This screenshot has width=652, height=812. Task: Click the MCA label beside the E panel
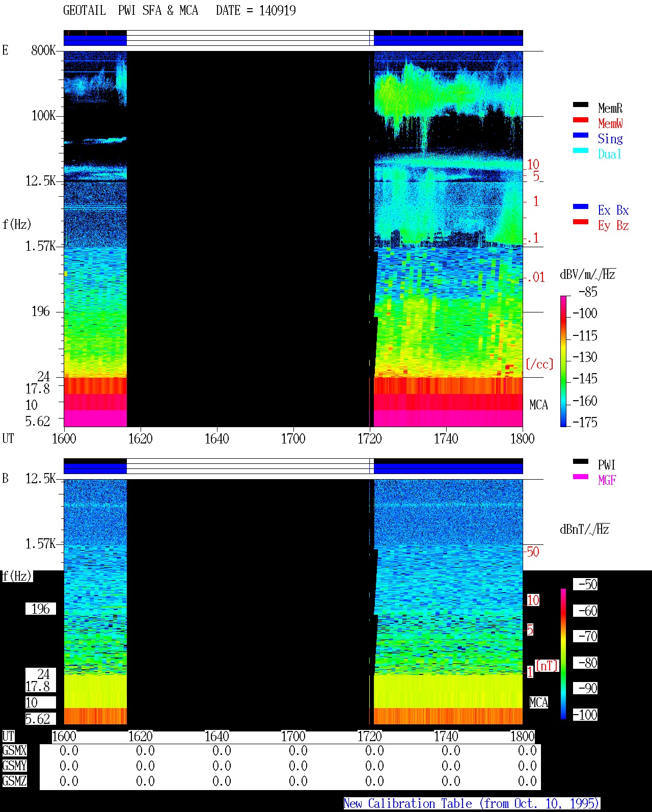click(538, 405)
